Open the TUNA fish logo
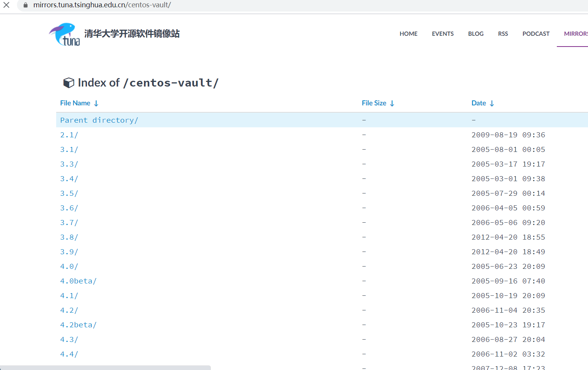 pyautogui.click(x=65, y=34)
